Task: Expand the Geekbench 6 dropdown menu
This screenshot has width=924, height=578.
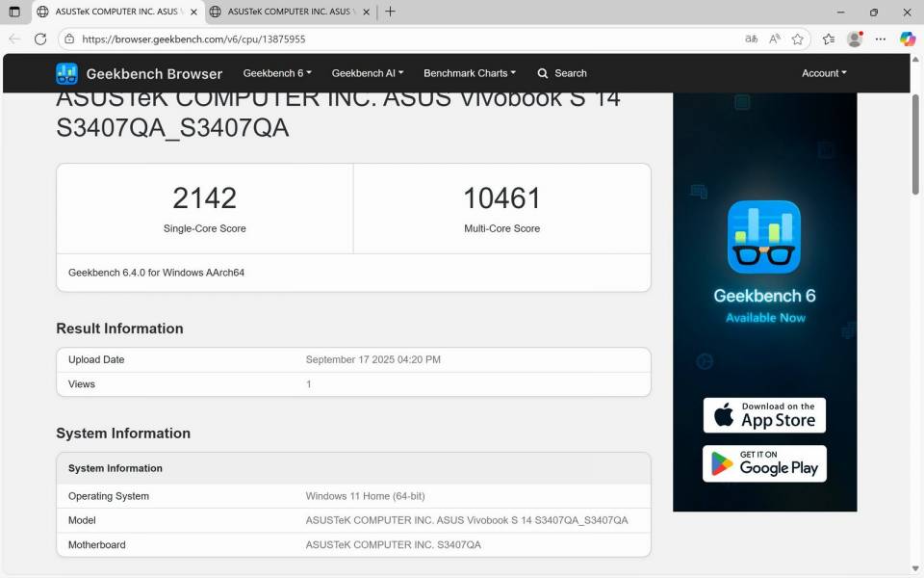Action: point(277,73)
